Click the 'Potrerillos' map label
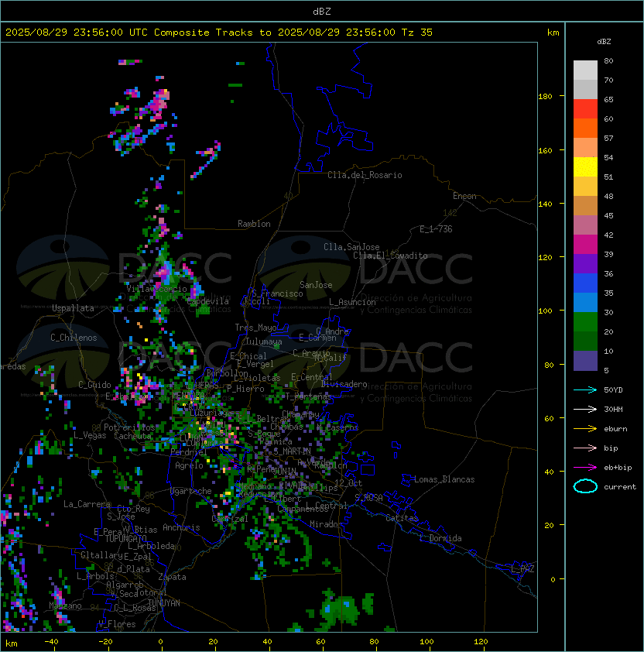This screenshot has width=644, height=652. coord(129,427)
